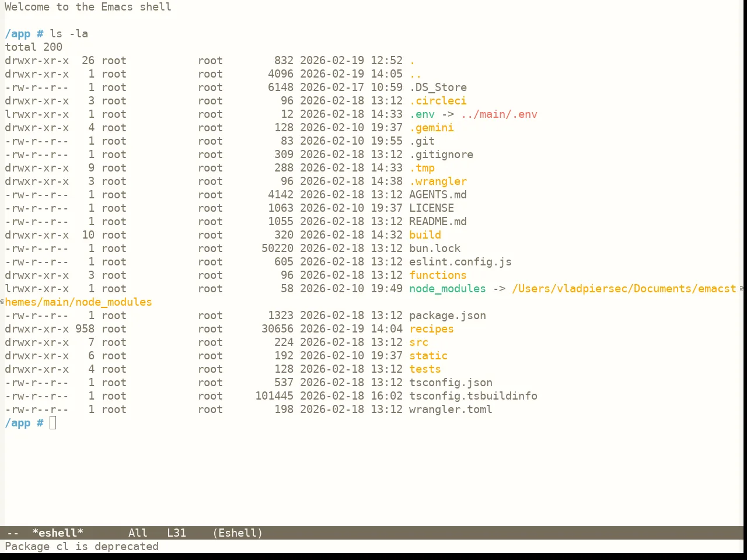This screenshot has height=560, width=747.
Task: Click the tsconfig.tsbuildinfo file name
Action: (473, 396)
